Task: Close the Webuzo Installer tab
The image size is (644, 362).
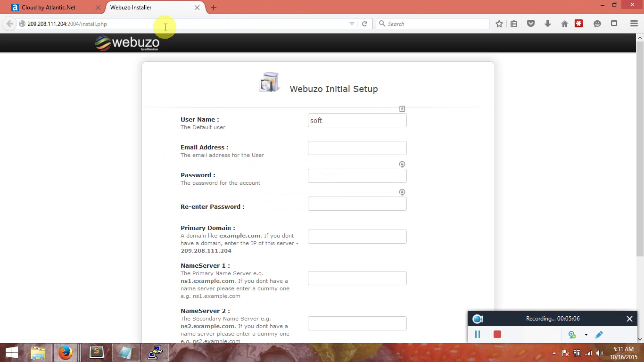Action: coord(197,8)
